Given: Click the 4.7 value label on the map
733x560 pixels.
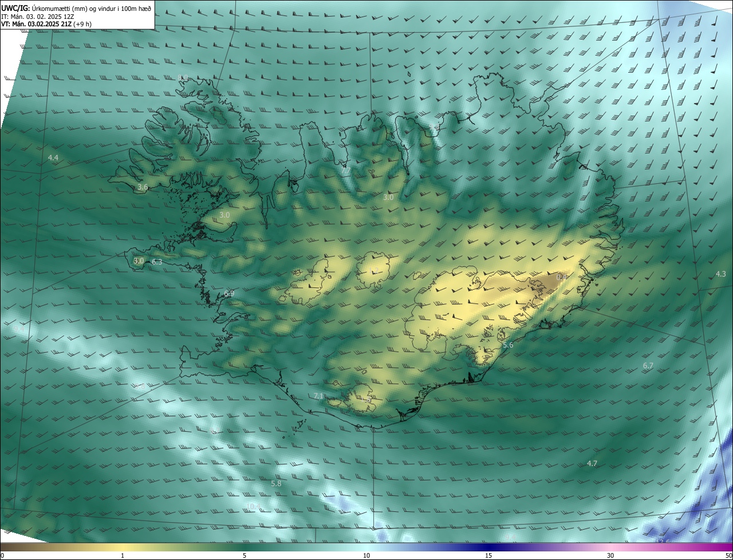Looking at the screenshot, I should point(592,463).
